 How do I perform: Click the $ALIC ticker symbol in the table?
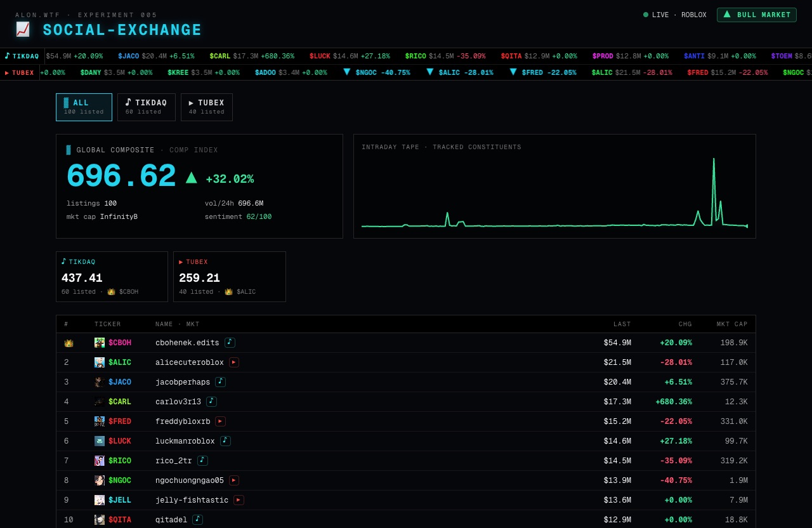[x=120, y=362]
